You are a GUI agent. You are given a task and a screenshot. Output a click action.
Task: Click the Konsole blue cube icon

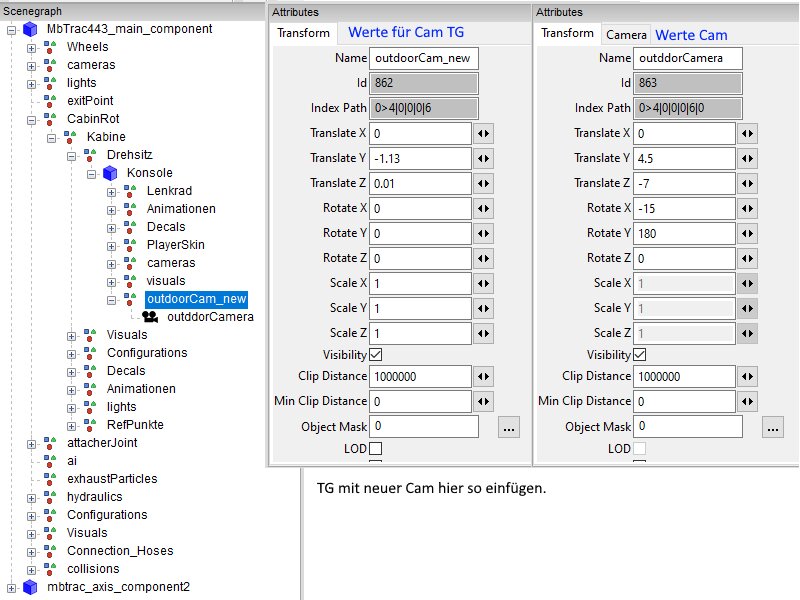[110, 173]
